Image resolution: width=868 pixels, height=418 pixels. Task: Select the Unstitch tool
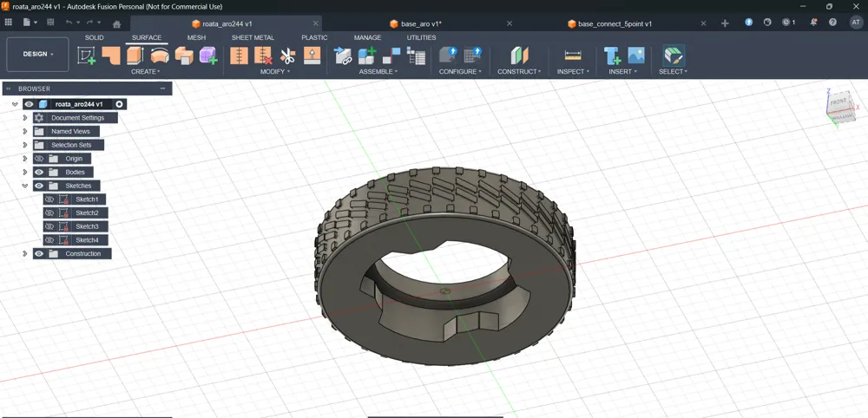(x=263, y=56)
